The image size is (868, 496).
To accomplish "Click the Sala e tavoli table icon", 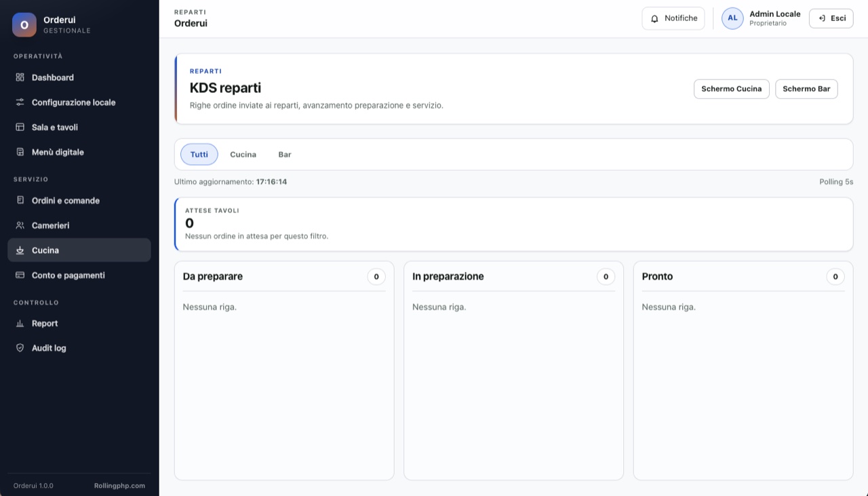I will pos(20,128).
